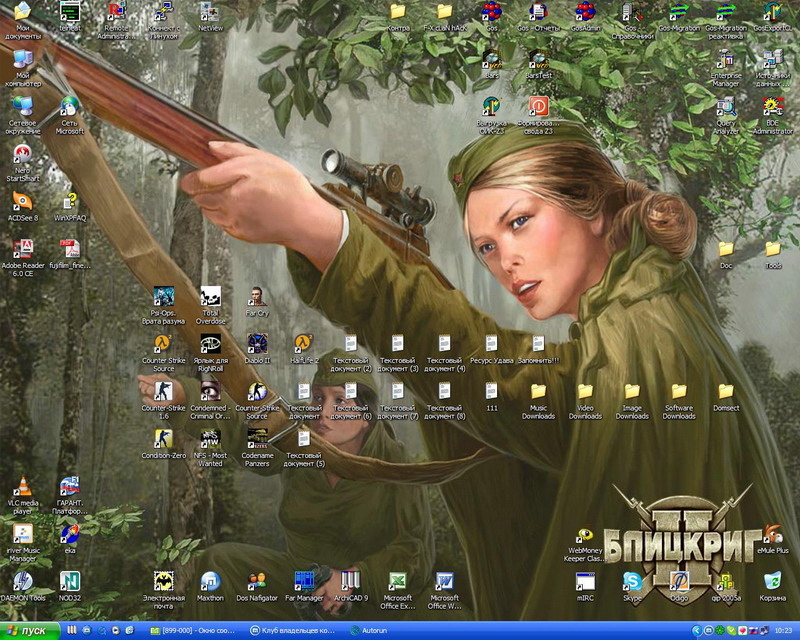Screen dimensions: 800x640
Task: Launch VLC media player shortcut
Action: (22, 487)
